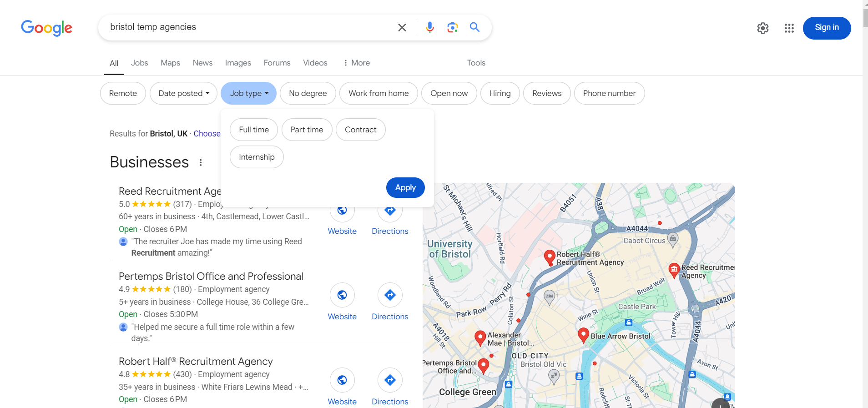
Task: Select the Phone number filter chip
Action: (x=609, y=93)
